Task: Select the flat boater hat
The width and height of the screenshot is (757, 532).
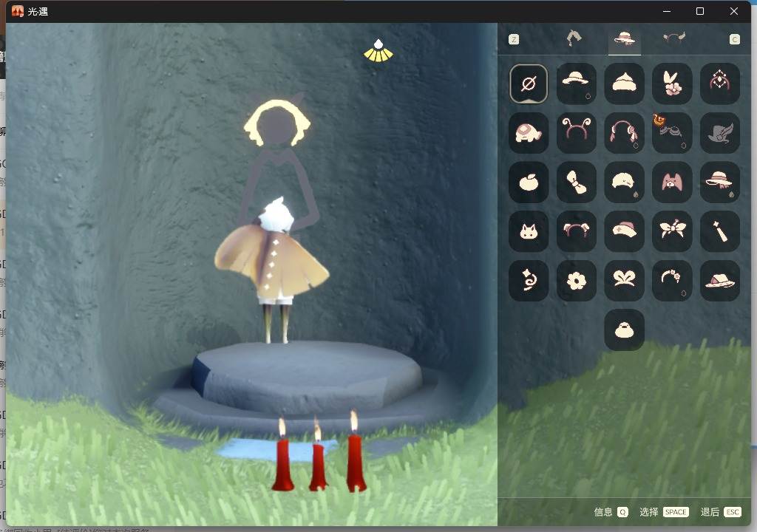Action: click(720, 281)
